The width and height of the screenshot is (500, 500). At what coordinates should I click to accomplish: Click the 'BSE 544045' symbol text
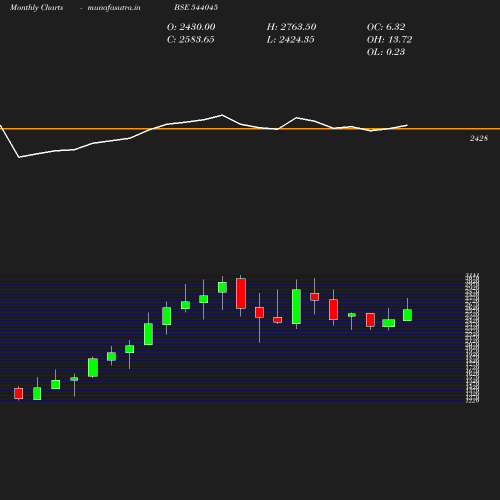196,7
